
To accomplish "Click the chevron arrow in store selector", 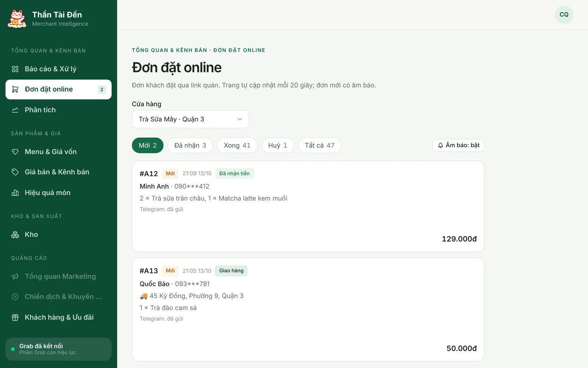I will point(240,119).
